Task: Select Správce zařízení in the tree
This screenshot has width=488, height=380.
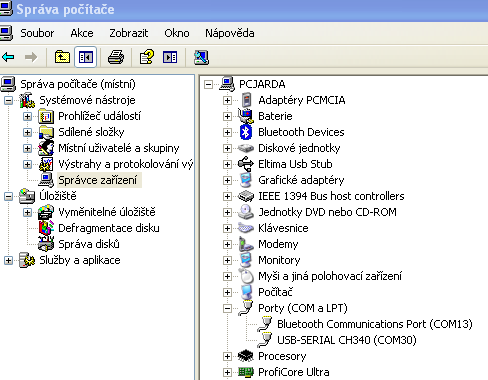Action: click(98, 180)
